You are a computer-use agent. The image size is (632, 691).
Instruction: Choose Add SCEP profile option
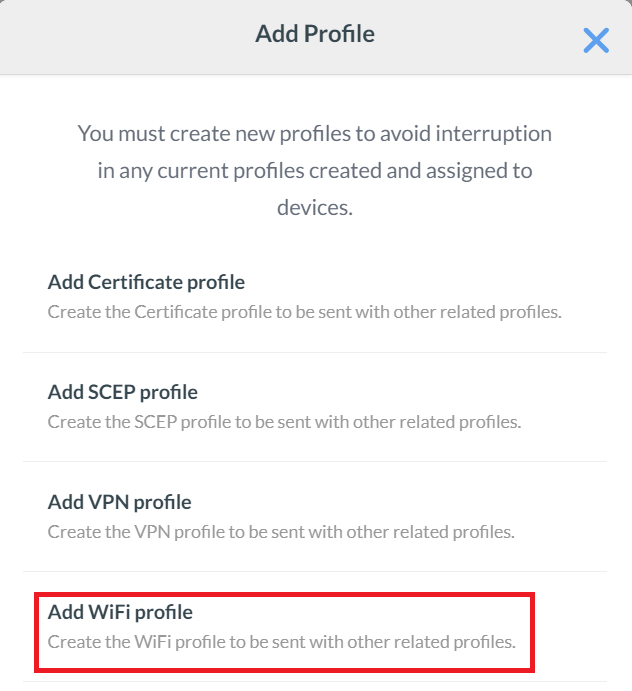[123, 392]
